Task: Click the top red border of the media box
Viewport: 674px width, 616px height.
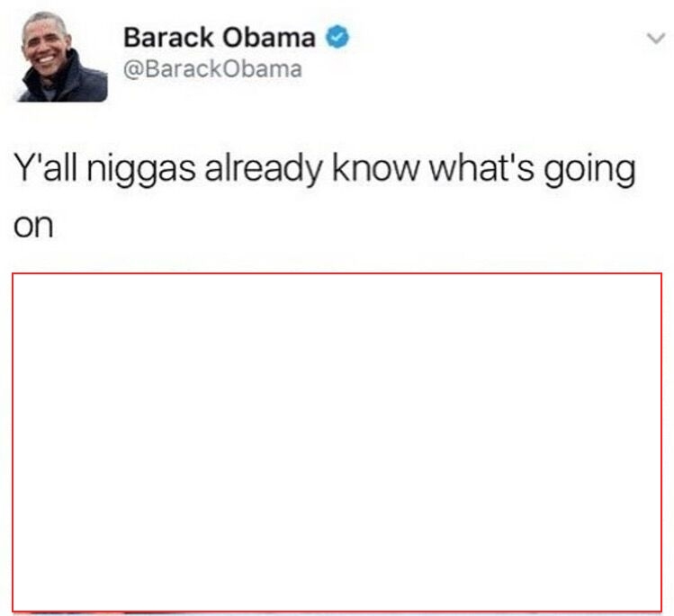Action: click(x=337, y=273)
